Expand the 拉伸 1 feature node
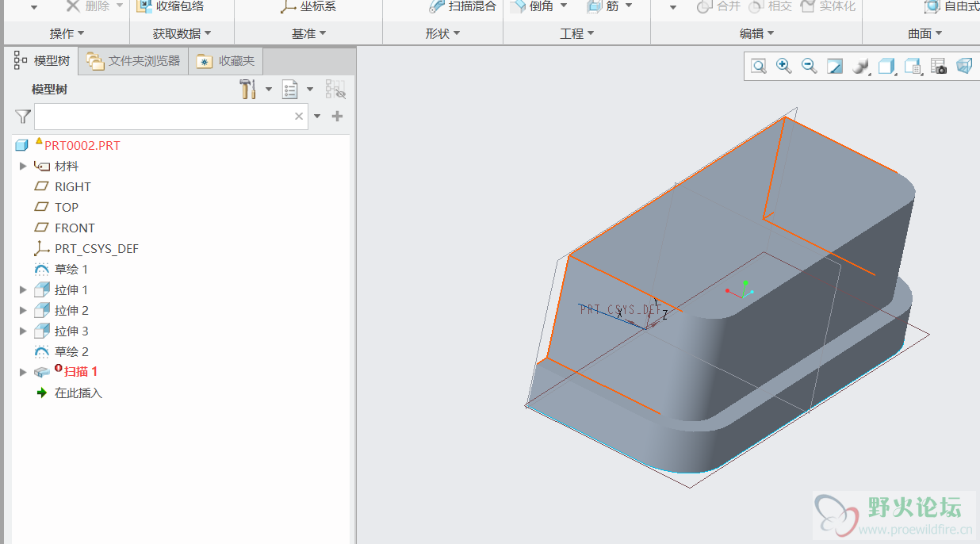Viewport: 980px width, 544px height. click(23, 290)
